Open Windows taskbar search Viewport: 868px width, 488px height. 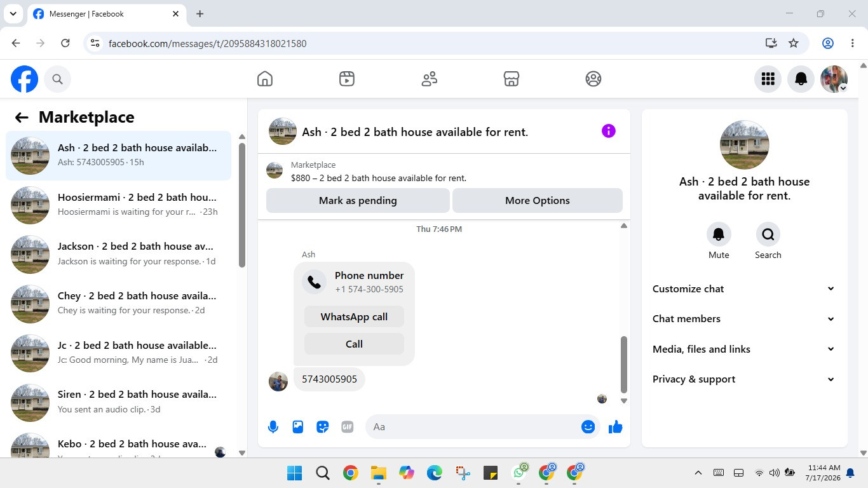coord(323,473)
